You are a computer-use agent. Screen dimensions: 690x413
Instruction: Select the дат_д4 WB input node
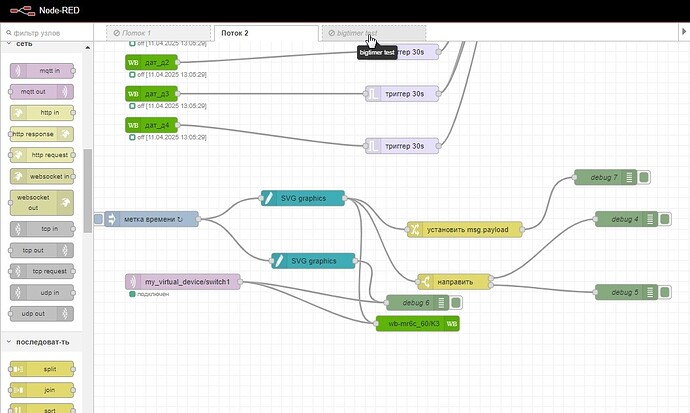[x=151, y=125]
